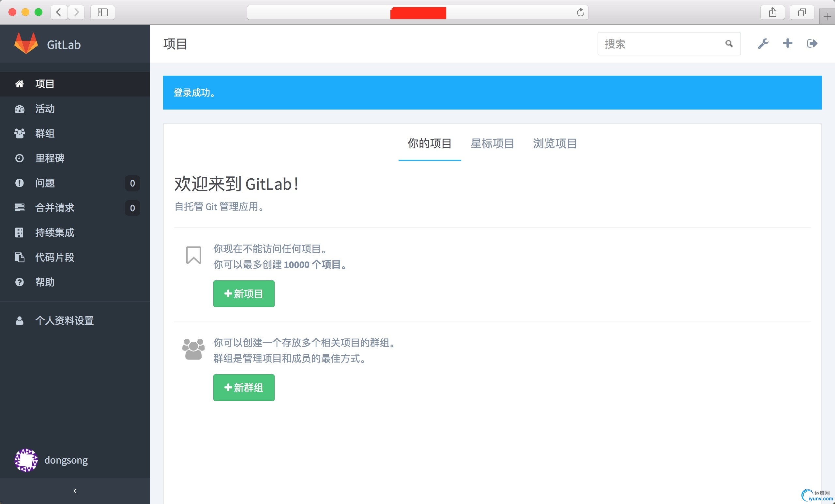Click the text 你现在不能访问任何项目。

[271, 249]
